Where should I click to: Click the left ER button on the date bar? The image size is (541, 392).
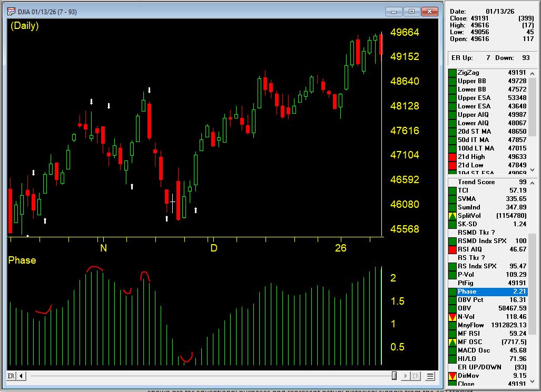pos(11,376)
